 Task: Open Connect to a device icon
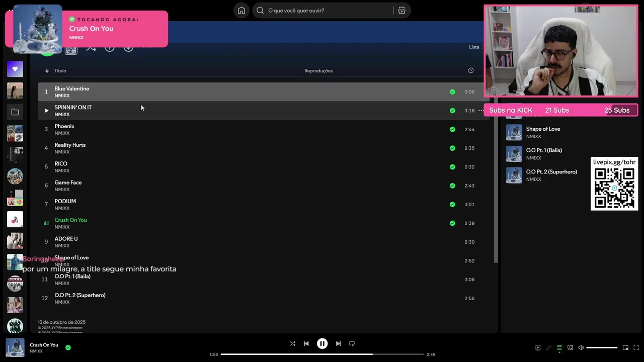570,347
